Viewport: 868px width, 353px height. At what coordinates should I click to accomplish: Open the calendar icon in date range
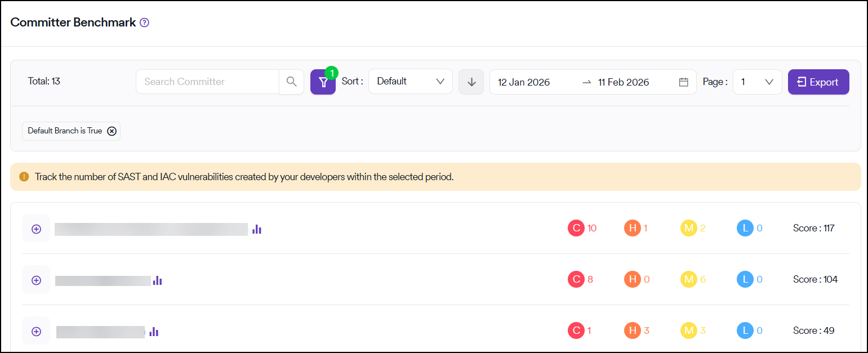pos(683,82)
